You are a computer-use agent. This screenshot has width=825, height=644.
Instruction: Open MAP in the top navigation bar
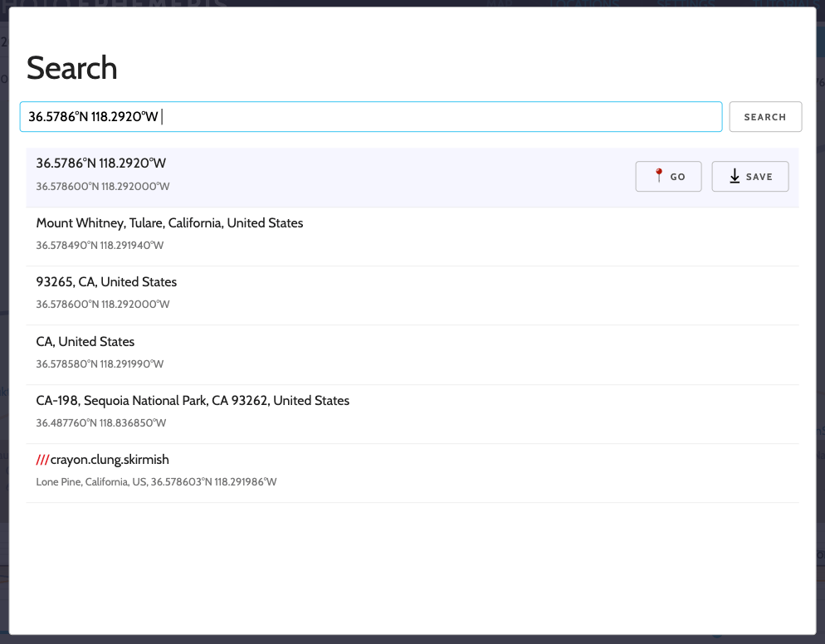click(500, 5)
